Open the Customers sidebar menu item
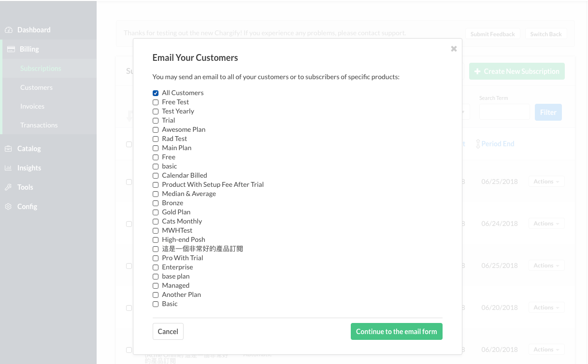The height and width of the screenshot is (364, 588). (x=36, y=87)
